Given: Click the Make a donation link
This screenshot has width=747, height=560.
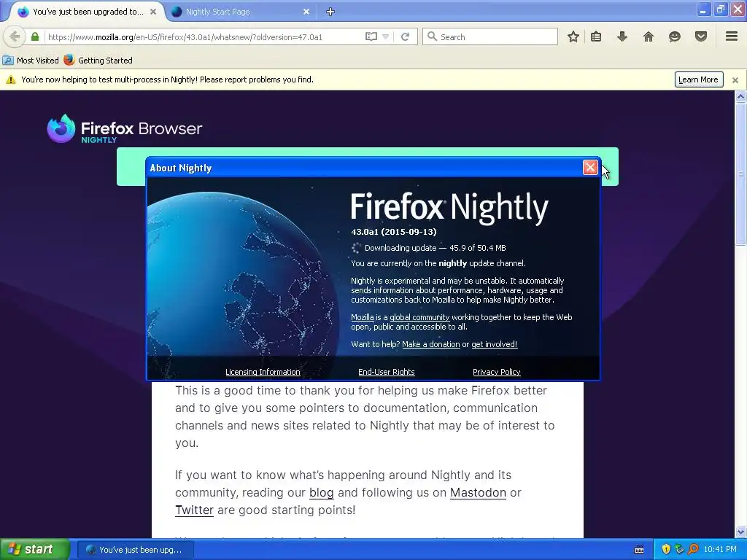Looking at the screenshot, I should click(430, 344).
